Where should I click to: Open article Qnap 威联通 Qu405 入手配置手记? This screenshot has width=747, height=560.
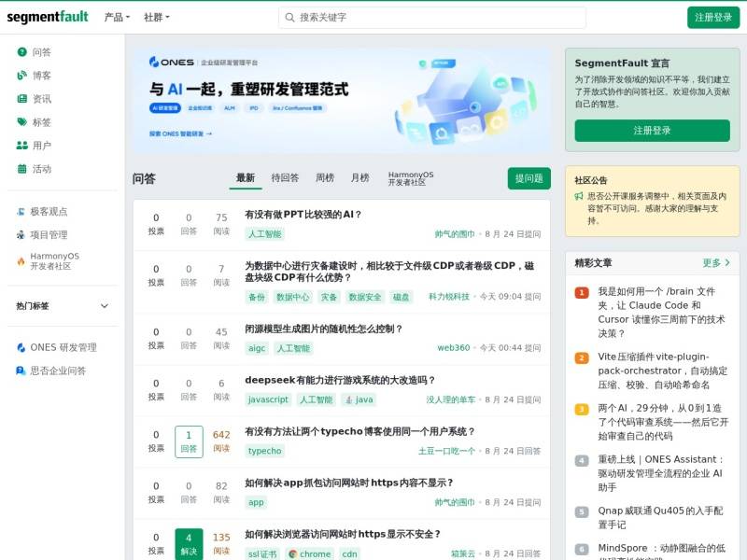point(660,518)
